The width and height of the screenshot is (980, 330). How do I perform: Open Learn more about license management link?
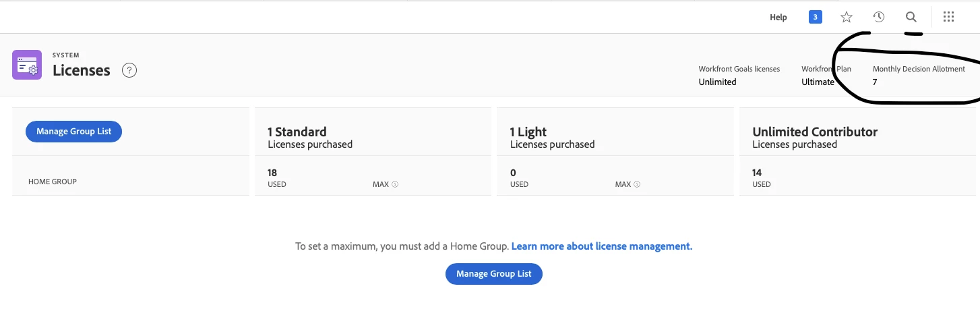point(601,246)
